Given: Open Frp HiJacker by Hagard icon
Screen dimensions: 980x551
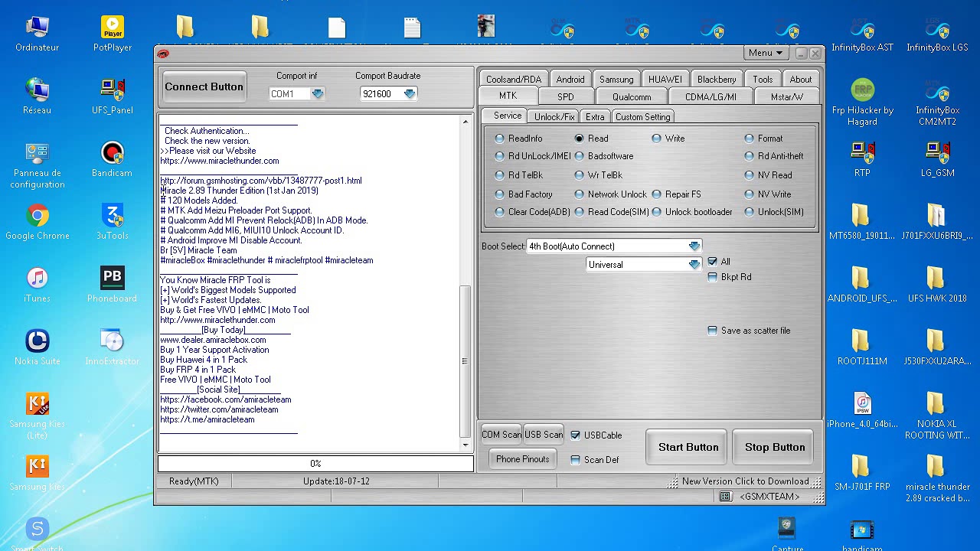Looking at the screenshot, I should (x=862, y=103).
